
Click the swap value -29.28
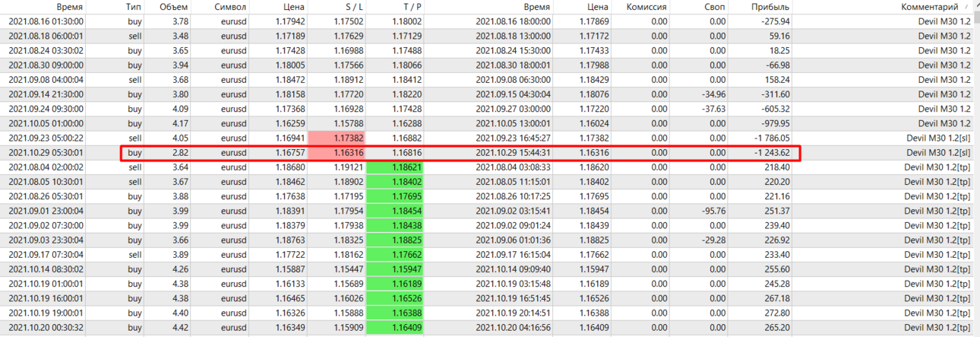(x=712, y=240)
